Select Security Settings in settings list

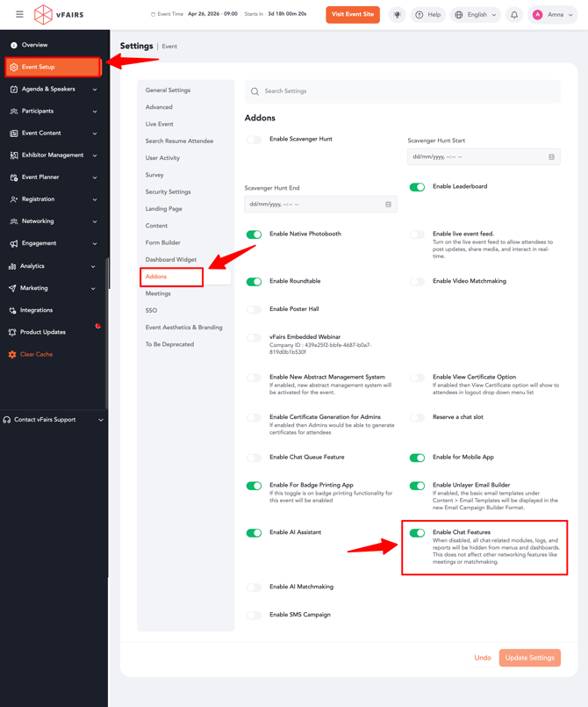[x=168, y=191]
